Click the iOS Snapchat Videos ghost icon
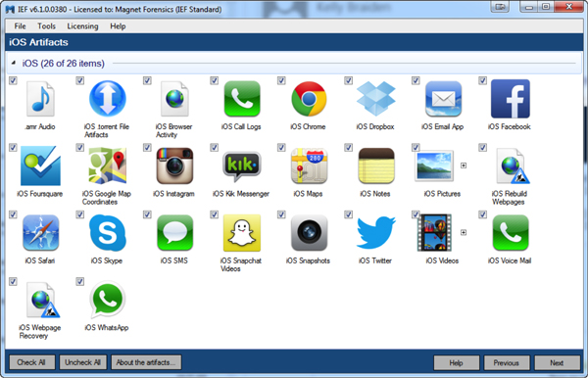588x378 pixels. (x=242, y=233)
